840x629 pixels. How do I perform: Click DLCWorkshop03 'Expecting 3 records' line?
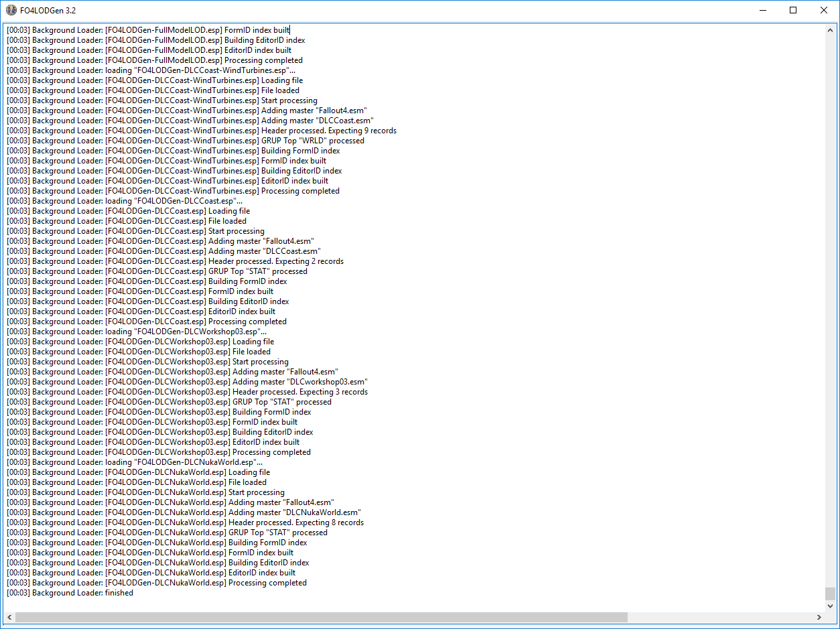tap(187, 392)
